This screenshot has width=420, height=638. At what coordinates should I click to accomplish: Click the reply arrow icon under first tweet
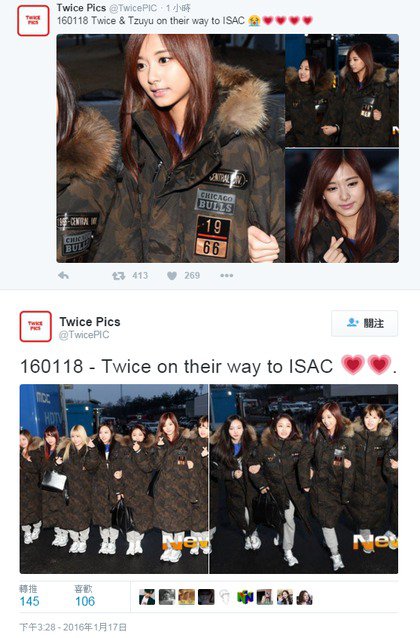63,275
